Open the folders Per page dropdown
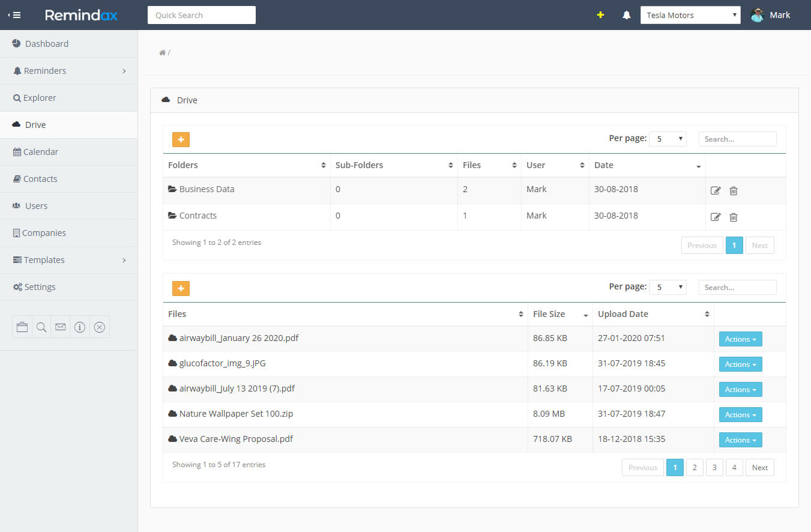811x532 pixels. 668,139
